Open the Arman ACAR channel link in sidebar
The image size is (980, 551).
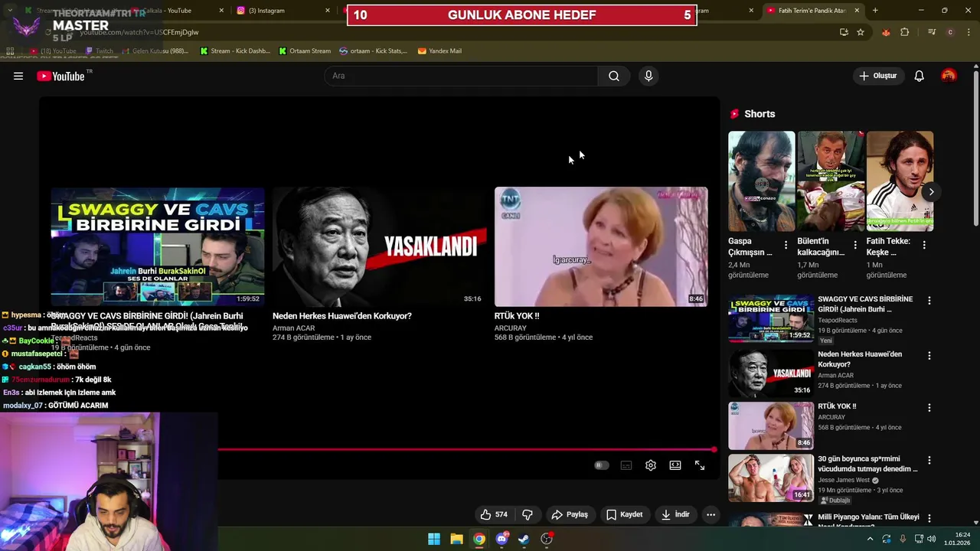click(835, 375)
